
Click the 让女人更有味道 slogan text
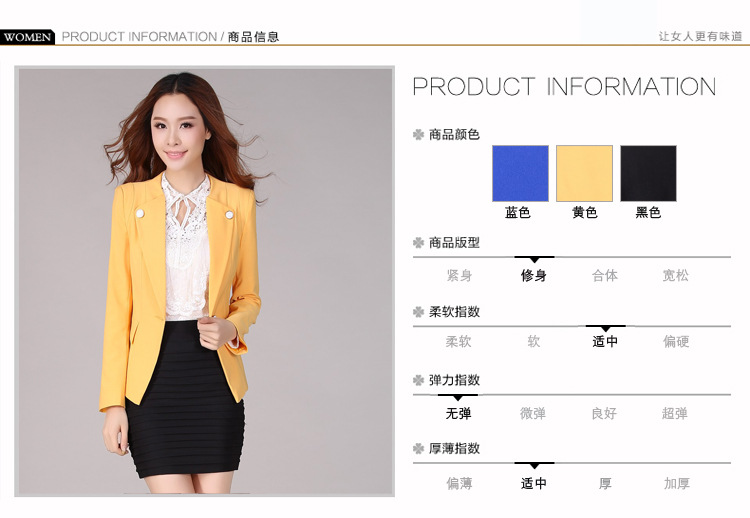(x=700, y=36)
